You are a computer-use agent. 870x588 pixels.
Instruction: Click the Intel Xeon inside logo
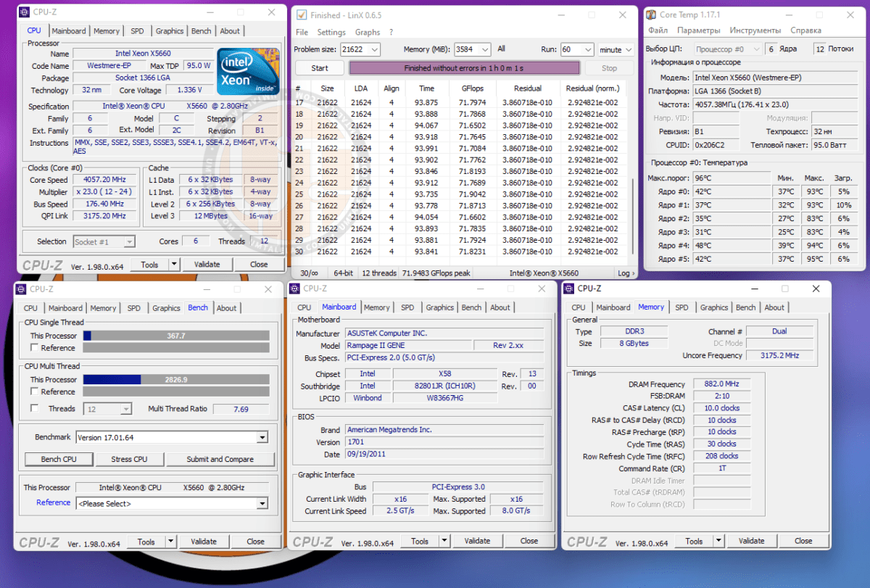click(248, 72)
